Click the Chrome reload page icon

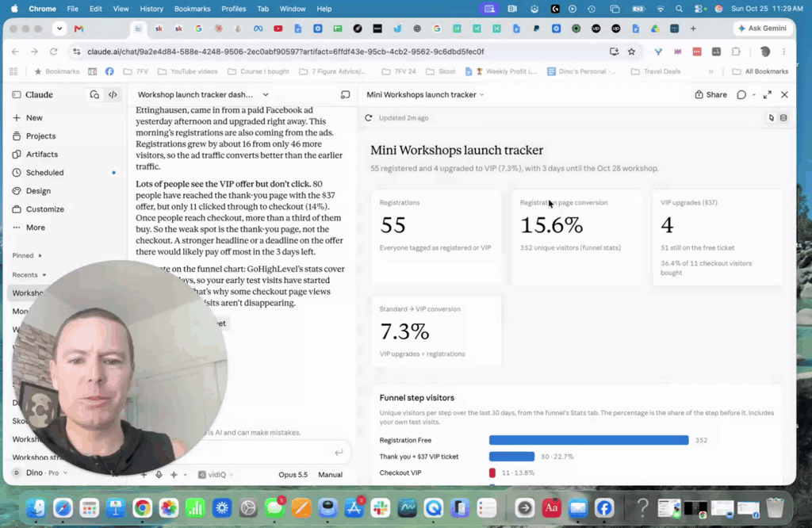click(x=53, y=52)
